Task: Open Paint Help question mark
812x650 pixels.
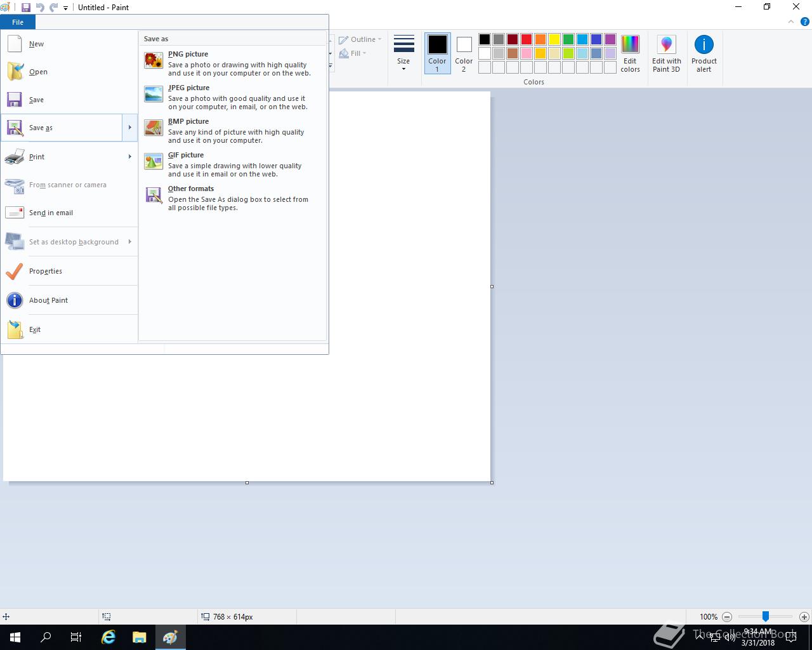Action: click(806, 22)
